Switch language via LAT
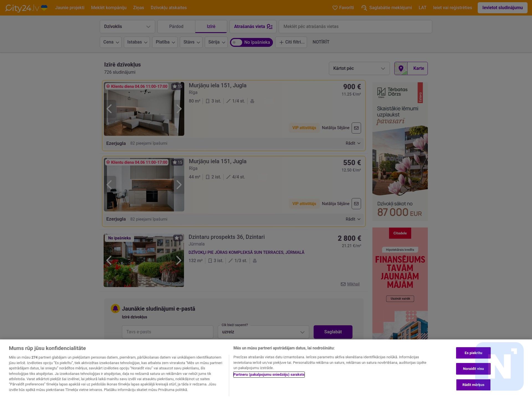The height and width of the screenshot is (399, 532). [423, 8]
